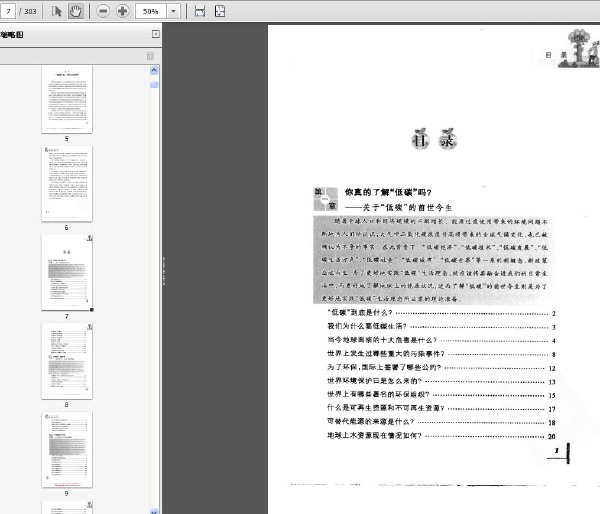Select page 7 thumbnail

coord(67,273)
